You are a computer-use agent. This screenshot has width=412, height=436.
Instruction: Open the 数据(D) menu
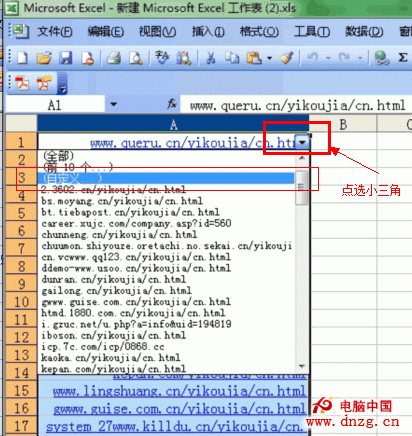[364, 32]
